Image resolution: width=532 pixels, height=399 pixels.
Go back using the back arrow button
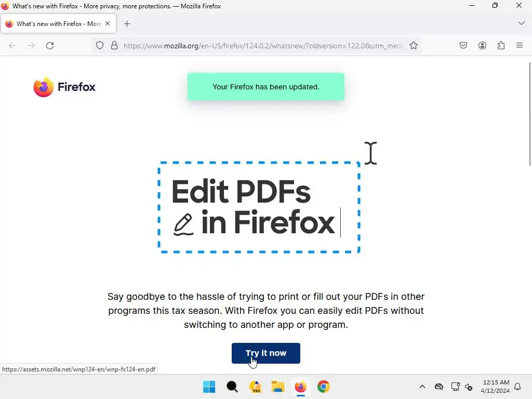(x=12, y=46)
